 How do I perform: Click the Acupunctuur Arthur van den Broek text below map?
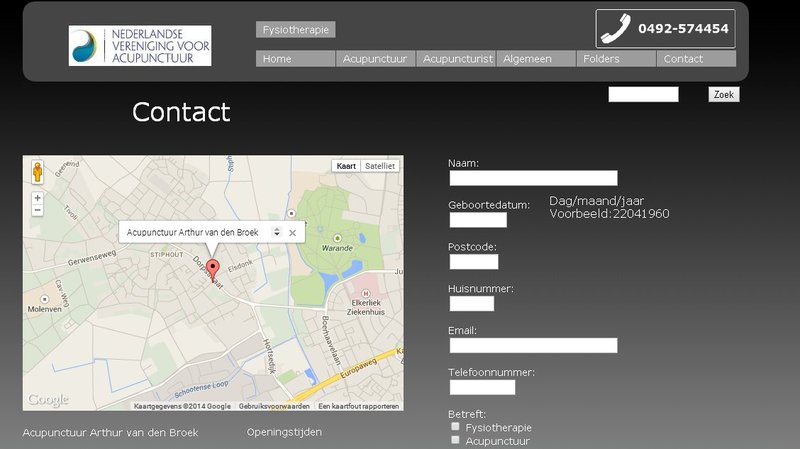pyautogui.click(x=110, y=433)
